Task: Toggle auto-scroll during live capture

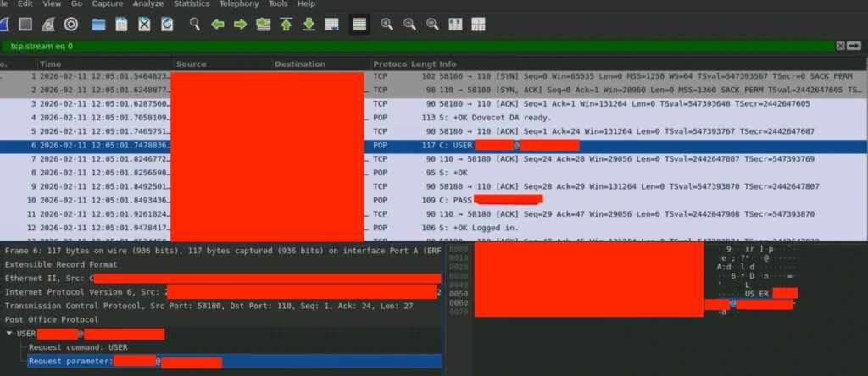Action: [x=331, y=25]
